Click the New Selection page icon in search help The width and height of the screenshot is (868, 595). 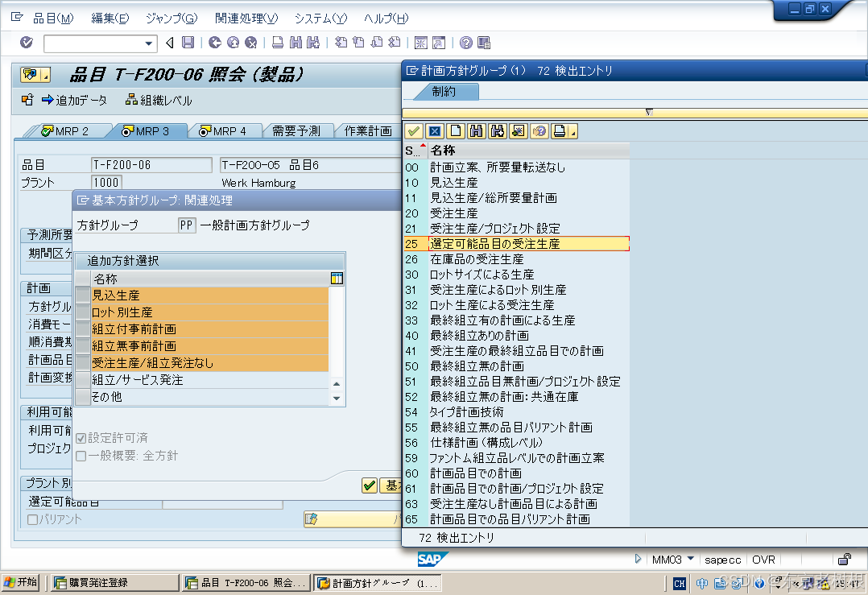[456, 131]
